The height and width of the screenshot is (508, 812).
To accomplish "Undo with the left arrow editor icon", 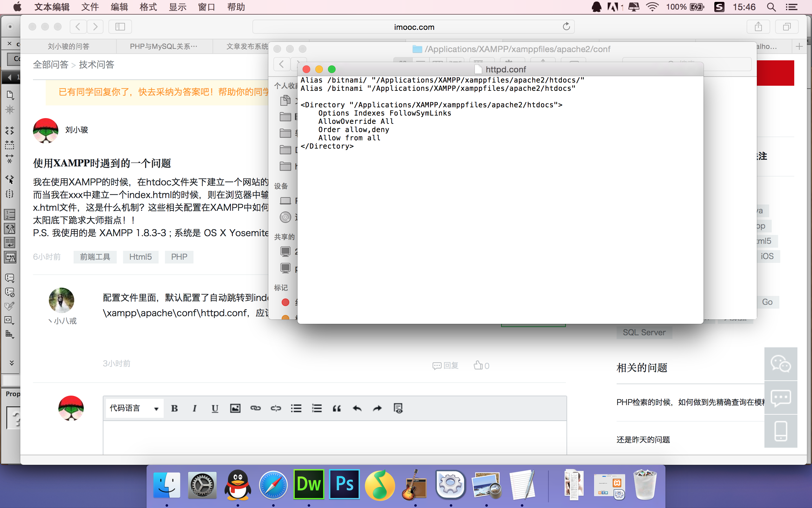I will [x=357, y=408].
